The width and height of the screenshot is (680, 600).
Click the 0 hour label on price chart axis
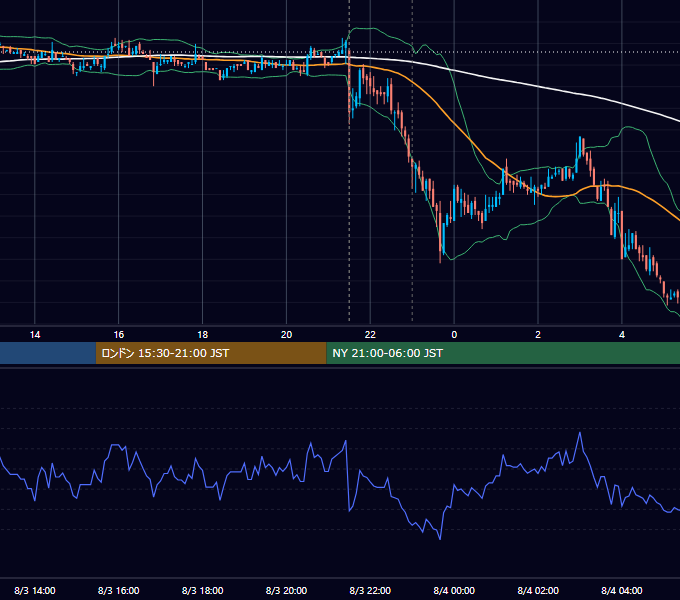click(454, 335)
